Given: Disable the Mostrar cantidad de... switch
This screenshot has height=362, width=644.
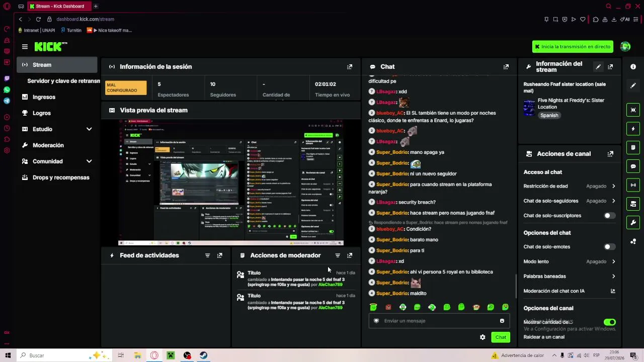Looking at the screenshot, I should (609, 322).
